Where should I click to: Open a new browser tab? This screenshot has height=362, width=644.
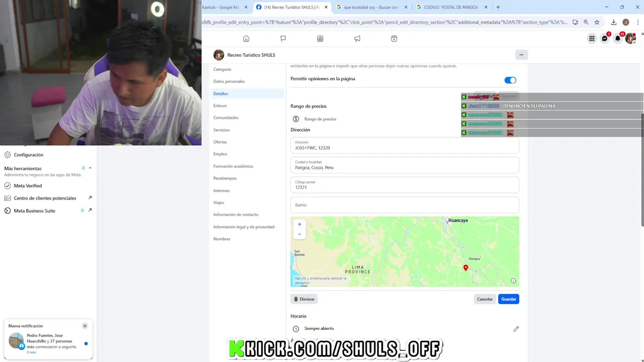[x=498, y=7]
